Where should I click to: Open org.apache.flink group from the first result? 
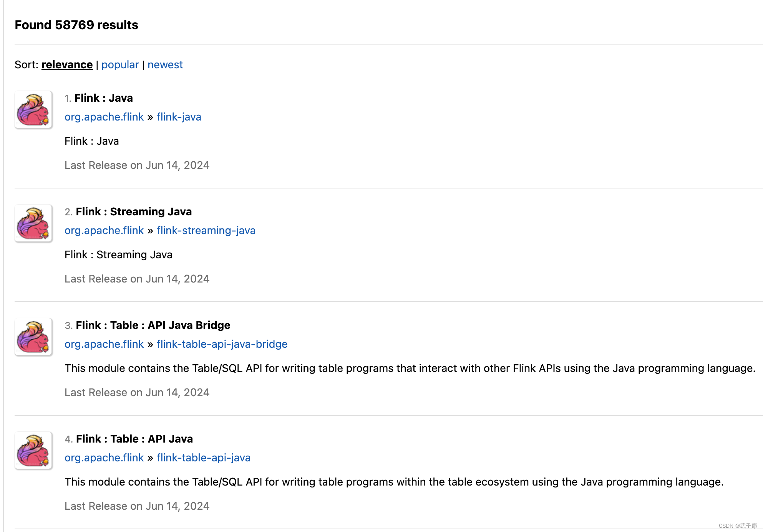pos(104,117)
